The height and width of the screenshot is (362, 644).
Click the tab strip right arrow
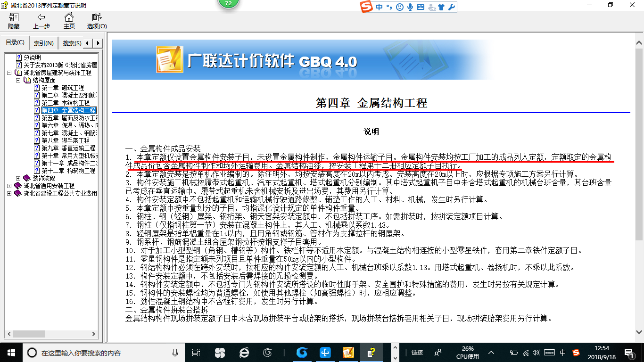click(x=98, y=43)
